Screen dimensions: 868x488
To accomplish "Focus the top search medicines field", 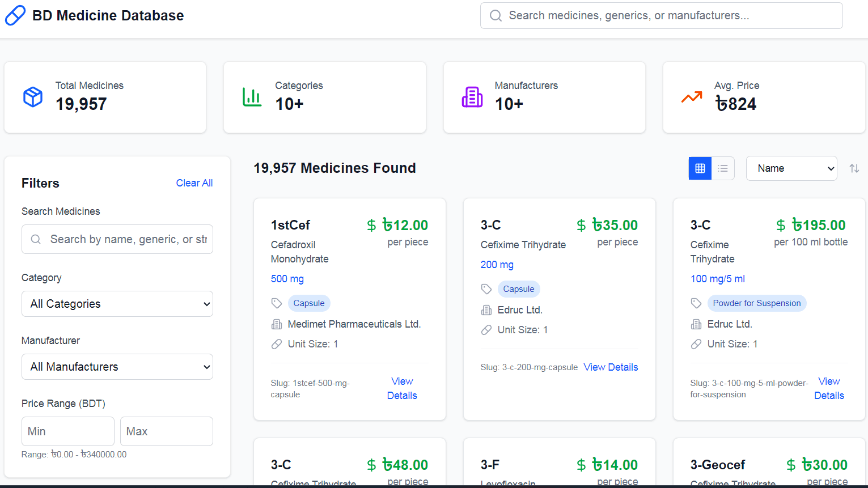I will coord(662,15).
